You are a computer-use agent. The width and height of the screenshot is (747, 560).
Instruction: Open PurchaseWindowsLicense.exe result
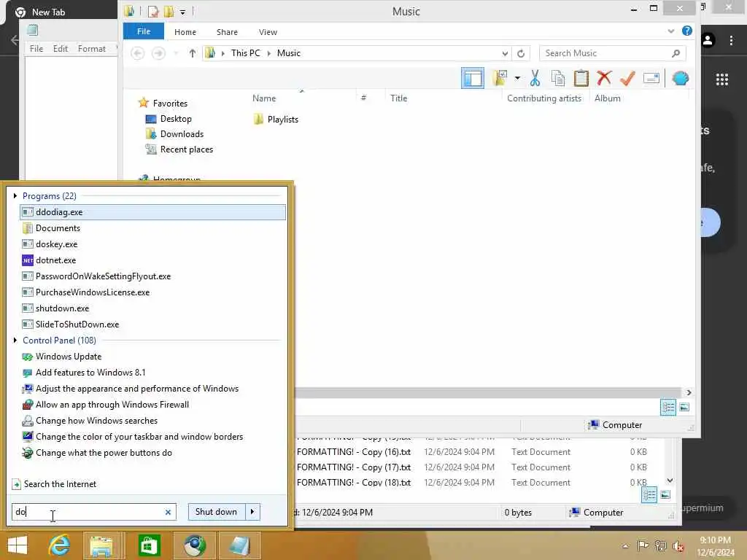pyautogui.click(x=152, y=292)
